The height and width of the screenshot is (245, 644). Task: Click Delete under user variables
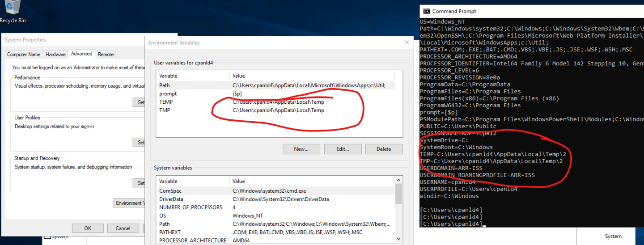383,149
